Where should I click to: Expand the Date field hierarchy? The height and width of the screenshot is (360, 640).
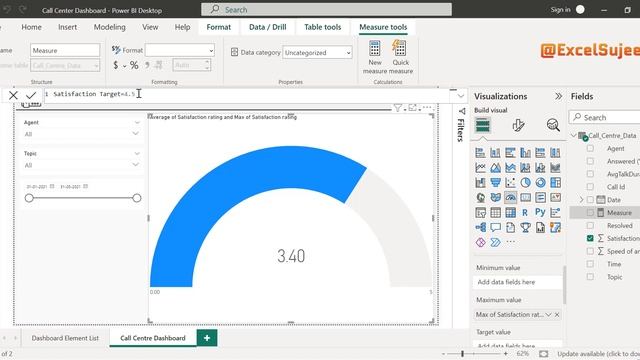click(x=581, y=200)
